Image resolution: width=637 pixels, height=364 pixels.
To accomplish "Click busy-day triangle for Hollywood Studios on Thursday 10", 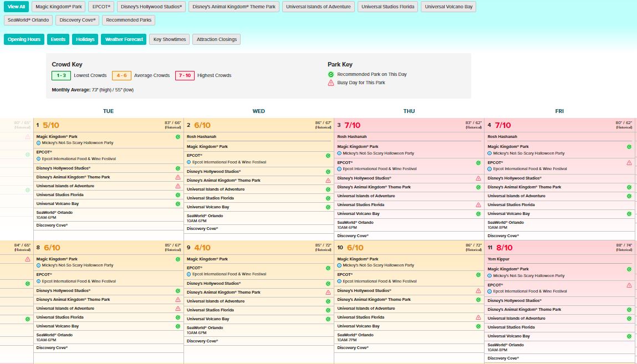I will click(478, 290).
